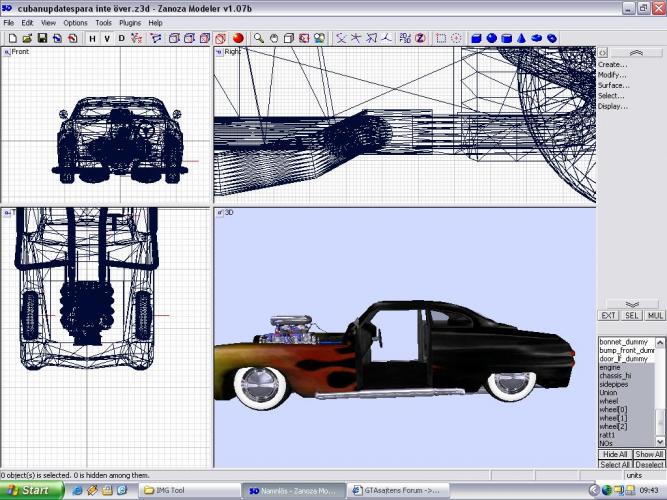Create a blue sphere primitive

point(491,38)
